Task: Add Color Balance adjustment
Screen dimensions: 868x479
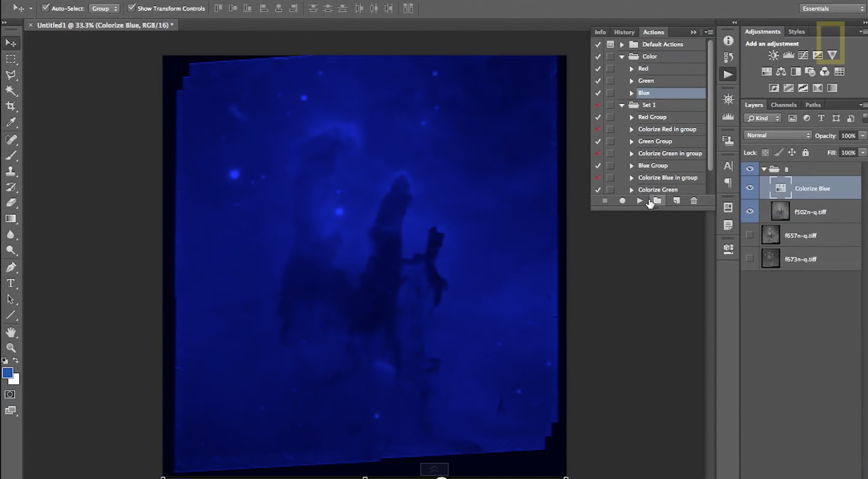Action: pyautogui.click(x=781, y=72)
